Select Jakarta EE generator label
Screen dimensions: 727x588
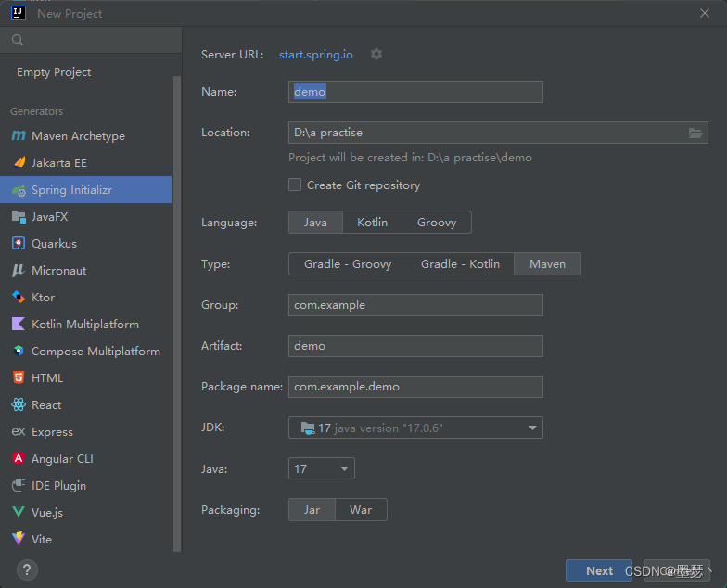(59, 163)
